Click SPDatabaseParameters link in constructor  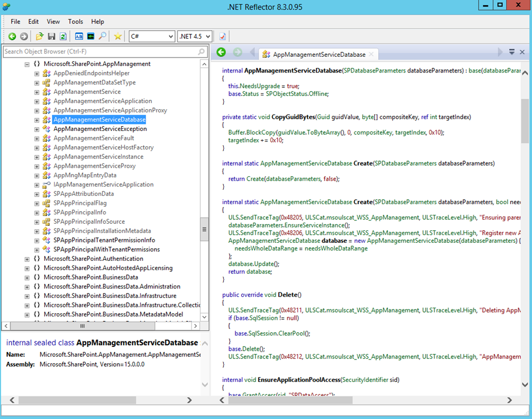click(374, 70)
